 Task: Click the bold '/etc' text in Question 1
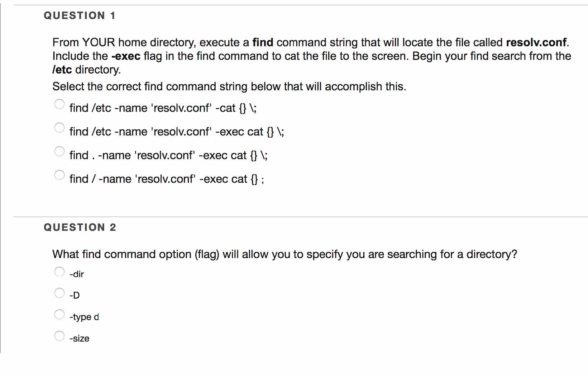pyautogui.click(x=62, y=70)
